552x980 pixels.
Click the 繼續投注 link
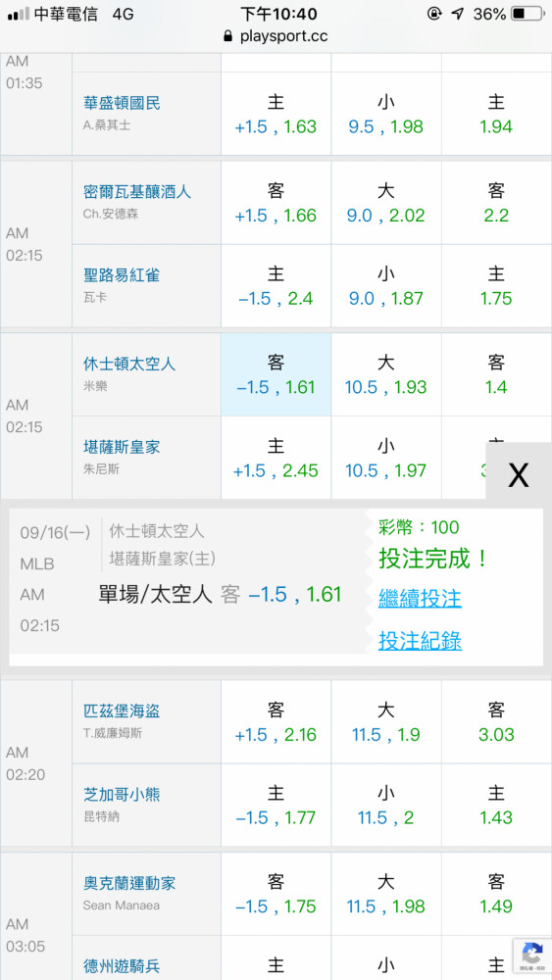pyautogui.click(x=420, y=598)
